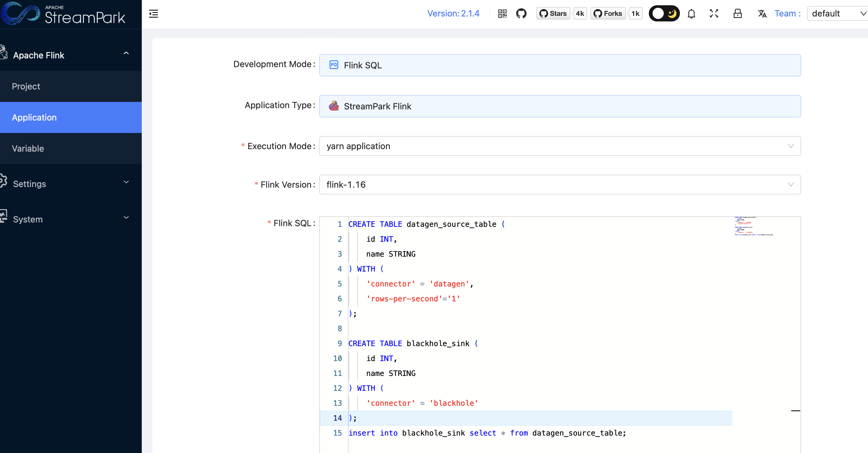Lock the screen with the lock icon
868x453 pixels.
(x=738, y=14)
